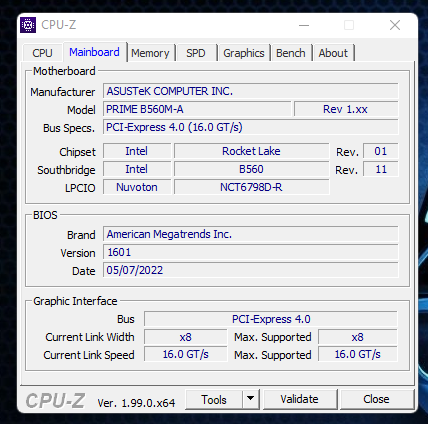
Task: Click the Intel southbridge vendor field
Action: click(x=137, y=169)
